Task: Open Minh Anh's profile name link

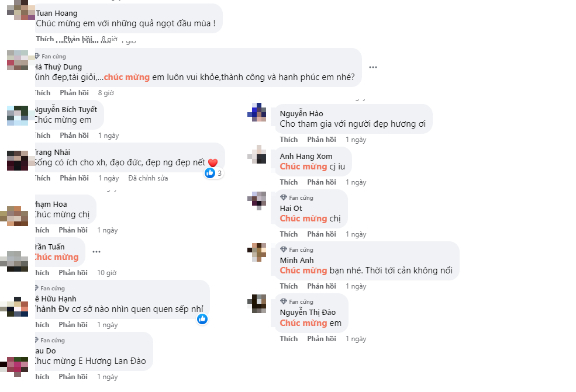Action: 296,260
